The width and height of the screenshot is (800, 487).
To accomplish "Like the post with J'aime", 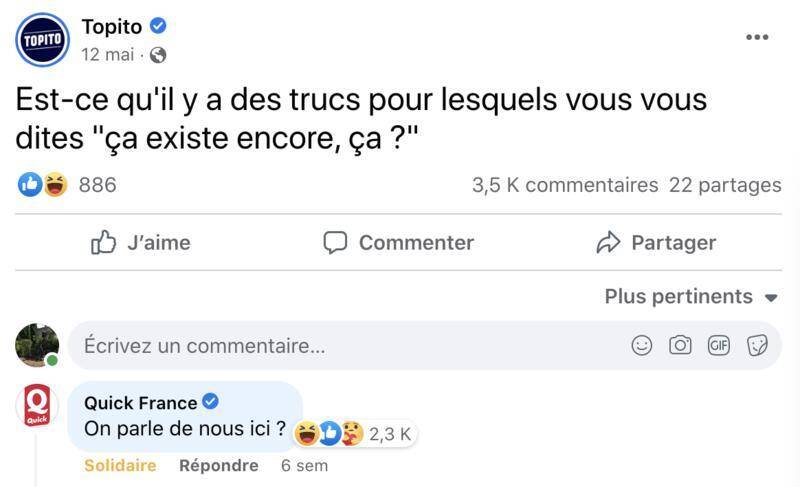I will tap(140, 242).
